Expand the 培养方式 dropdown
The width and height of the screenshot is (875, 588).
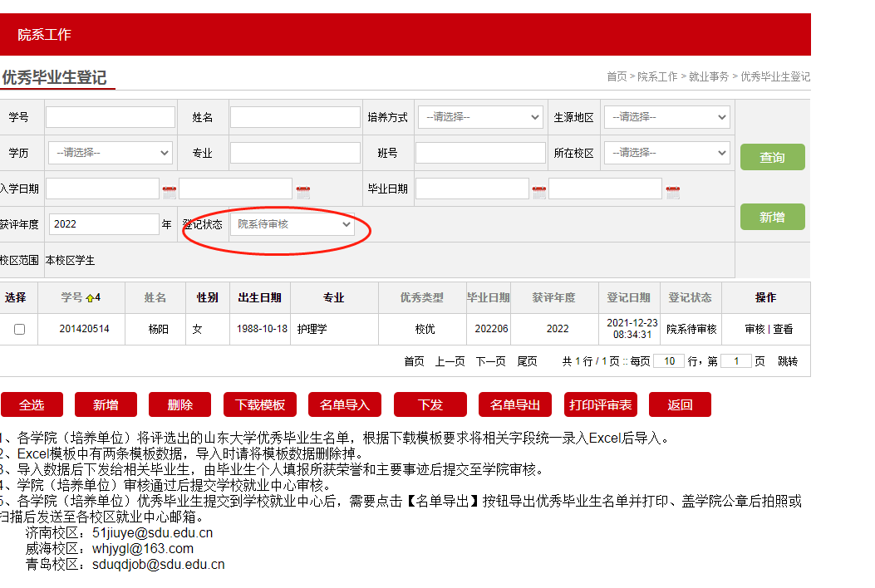tap(480, 118)
